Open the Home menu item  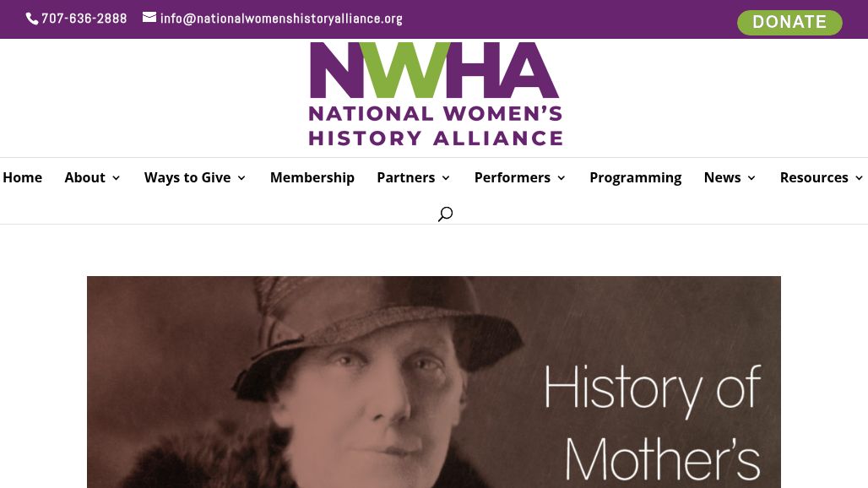(x=22, y=177)
